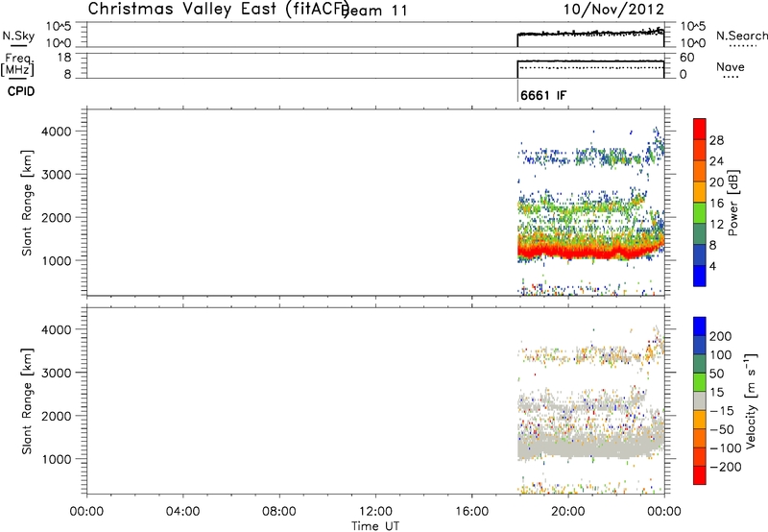This screenshot has height=532, width=768.
Task: Click the 60 label on Nave axis
Action: click(x=687, y=58)
